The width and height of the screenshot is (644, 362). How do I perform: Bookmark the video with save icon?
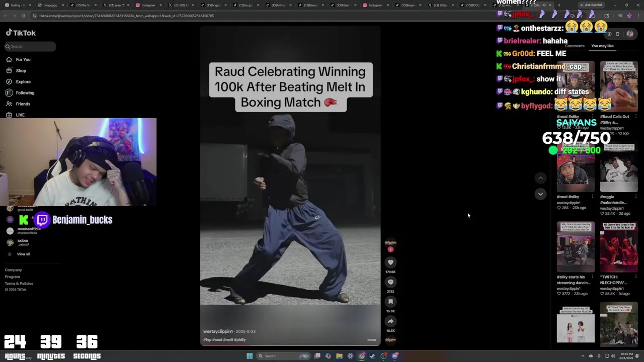pos(390,301)
